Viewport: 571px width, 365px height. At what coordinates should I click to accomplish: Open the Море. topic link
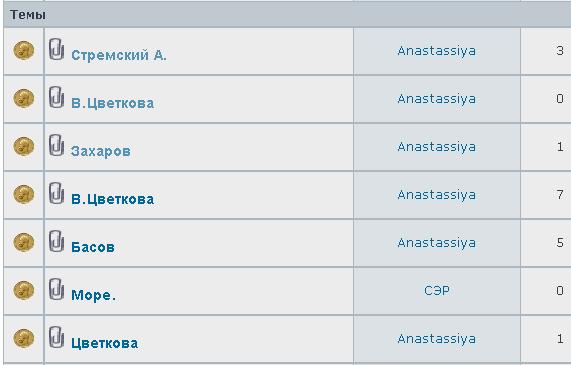pyautogui.click(x=94, y=295)
